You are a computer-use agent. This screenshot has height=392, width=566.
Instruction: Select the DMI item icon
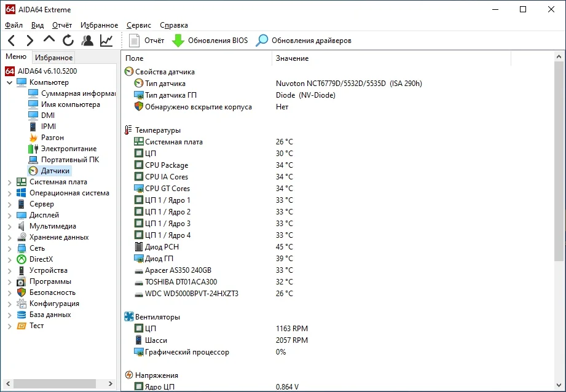[x=33, y=115]
